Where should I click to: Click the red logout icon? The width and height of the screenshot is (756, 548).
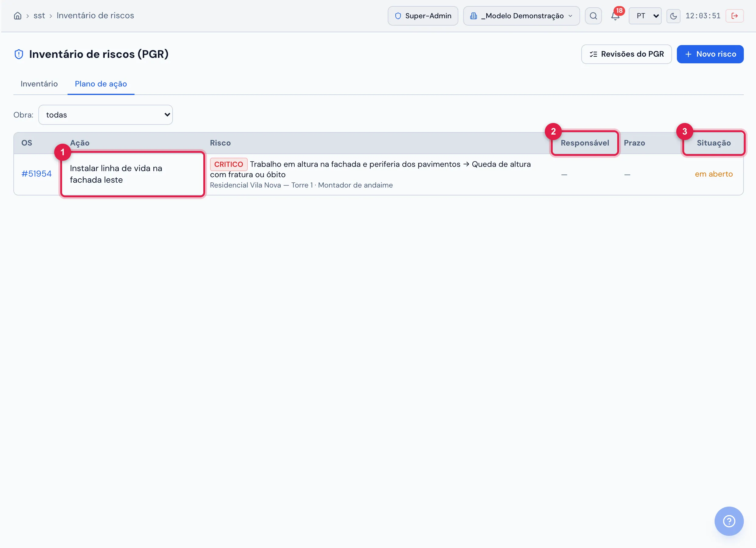[x=734, y=16]
